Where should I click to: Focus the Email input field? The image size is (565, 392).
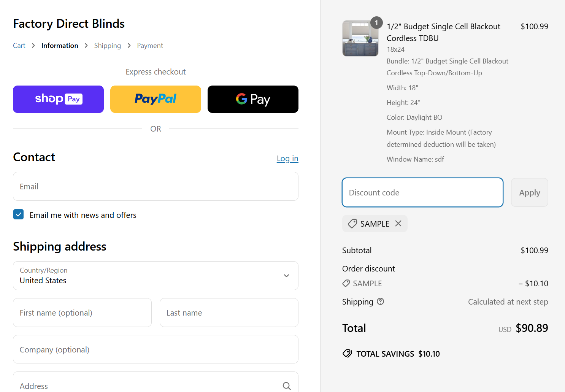pyautogui.click(x=156, y=186)
